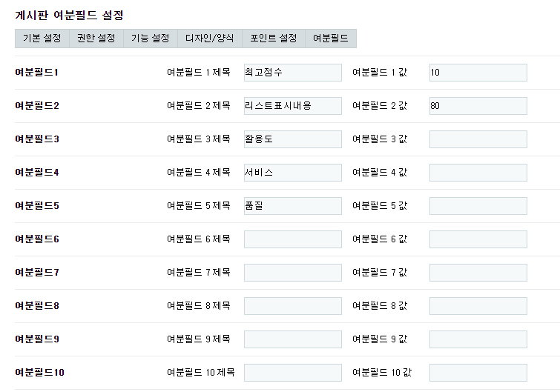This screenshot has width=560, height=392.
Task: Focus the empty 여분필드 3 값 field
Action: (x=478, y=139)
